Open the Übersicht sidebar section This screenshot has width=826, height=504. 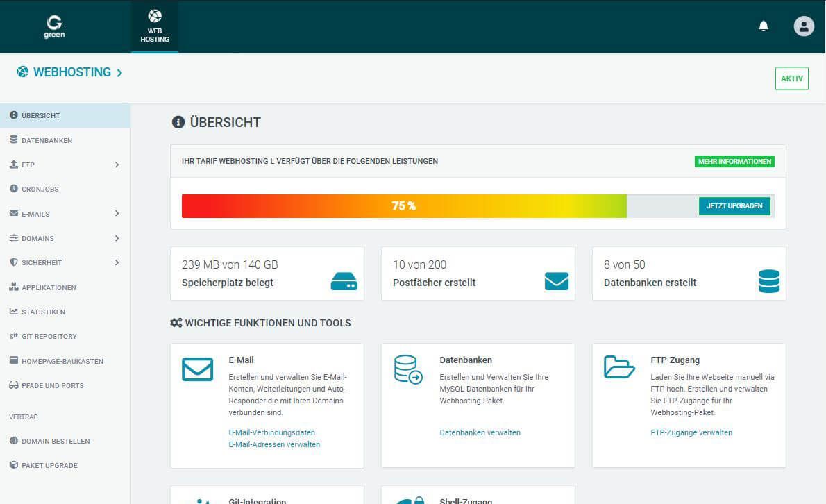click(38, 115)
